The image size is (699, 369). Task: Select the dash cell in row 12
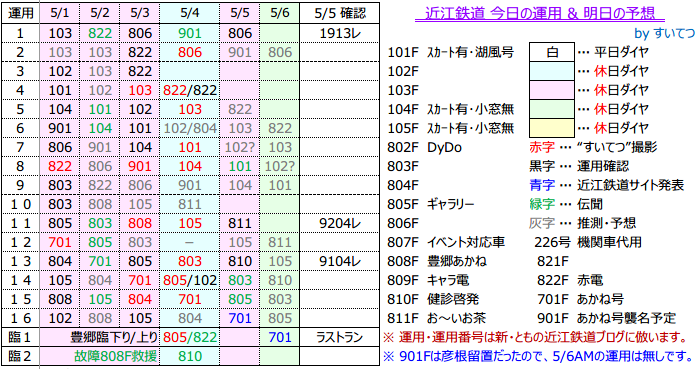pyautogui.click(x=190, y=242)
